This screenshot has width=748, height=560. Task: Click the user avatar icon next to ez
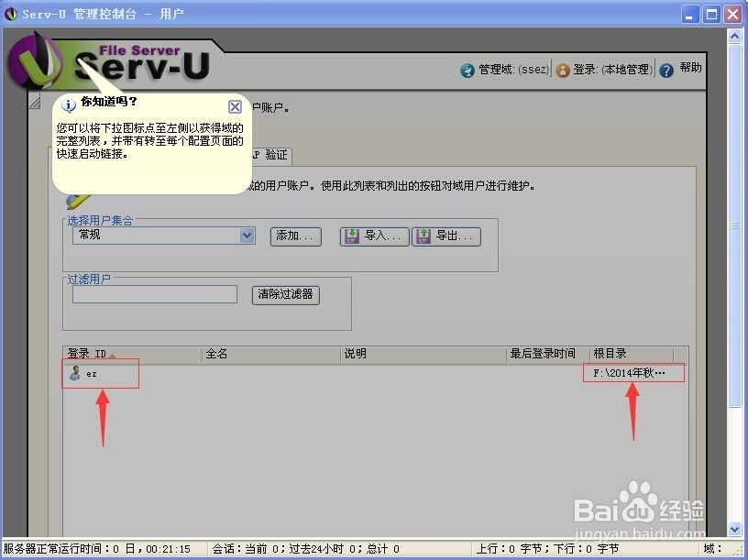[x=74, y=373]
